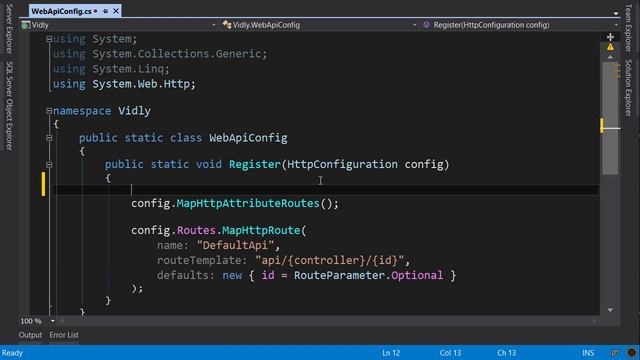The width and height of the screenshot is (640, 360).
Task: Click the editor split window icon
Action: pyautogui.click(x=610, y=37)
